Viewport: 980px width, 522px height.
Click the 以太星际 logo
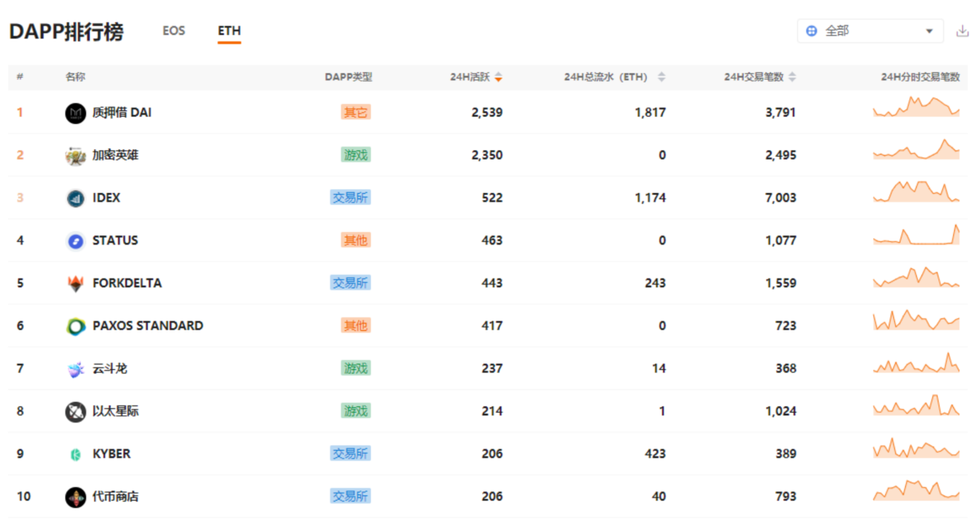click(x=76, y=411)
